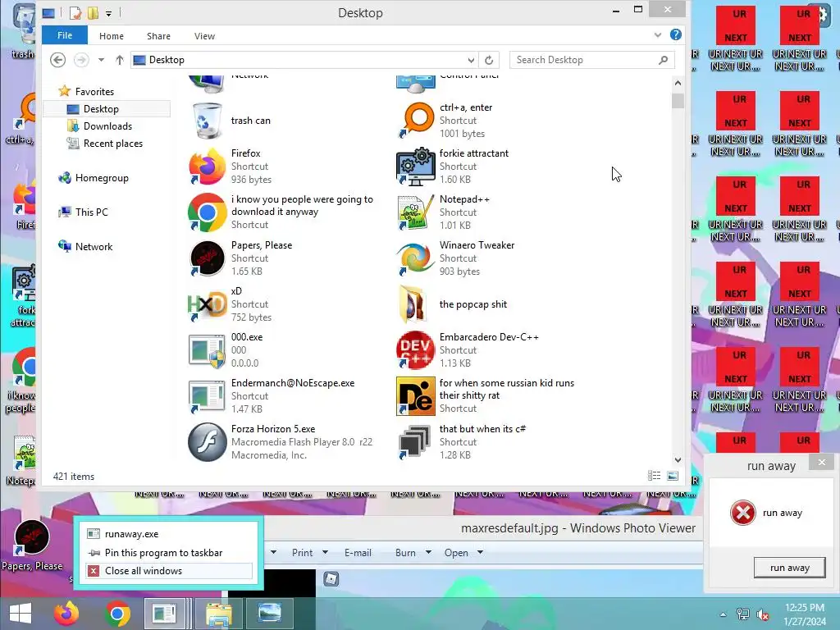Refresh the Desktop folder view
Viewport: 840px width, 630px height.
[489, 60]
